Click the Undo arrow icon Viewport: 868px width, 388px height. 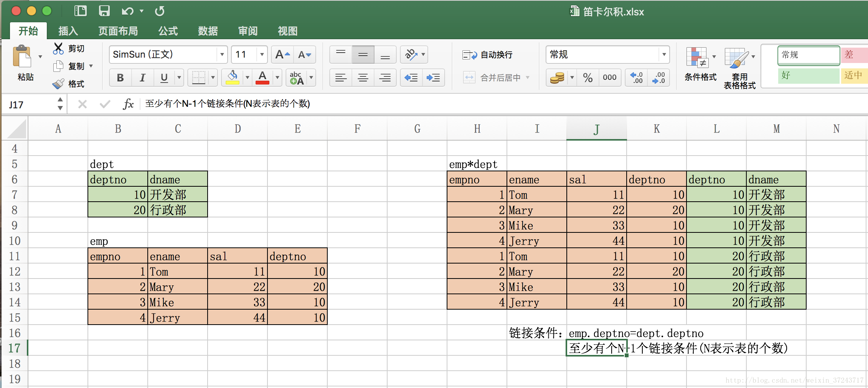[x=127, y=11]
